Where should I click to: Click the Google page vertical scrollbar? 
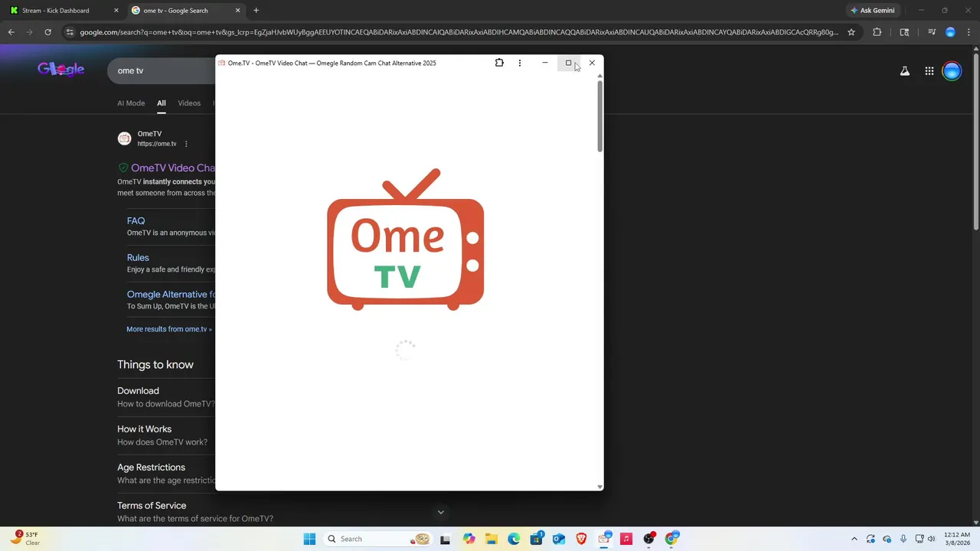975,142
